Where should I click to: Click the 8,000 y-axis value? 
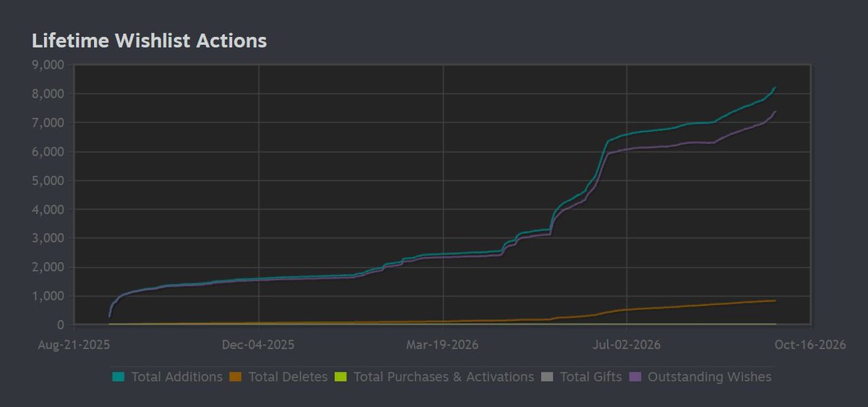tap(49, 94)
